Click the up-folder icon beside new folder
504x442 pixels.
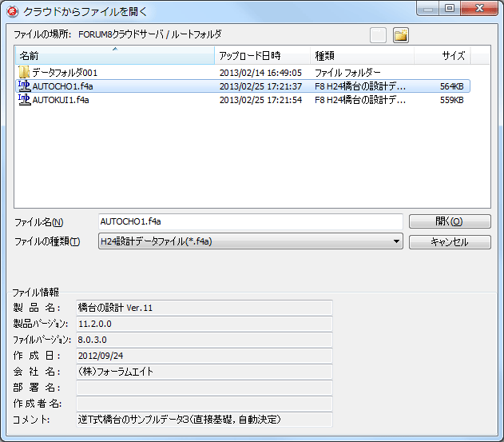[x=378, y=35]
